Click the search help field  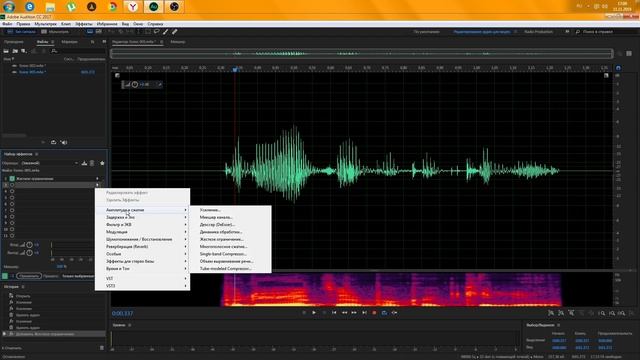pos(605,31)
